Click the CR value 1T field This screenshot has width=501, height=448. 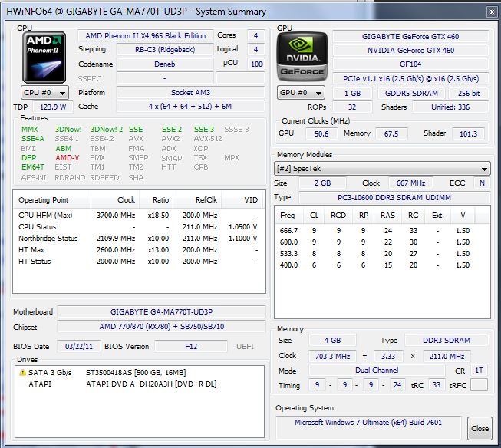point(479,371)
